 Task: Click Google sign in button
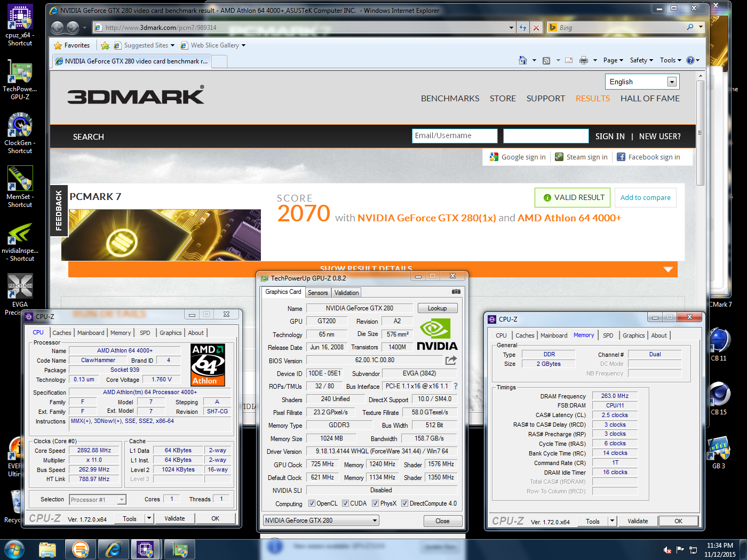click(518, 157)
